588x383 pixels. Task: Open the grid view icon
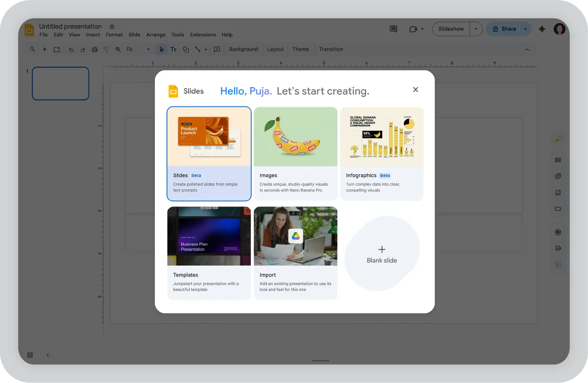click(30, 355)
